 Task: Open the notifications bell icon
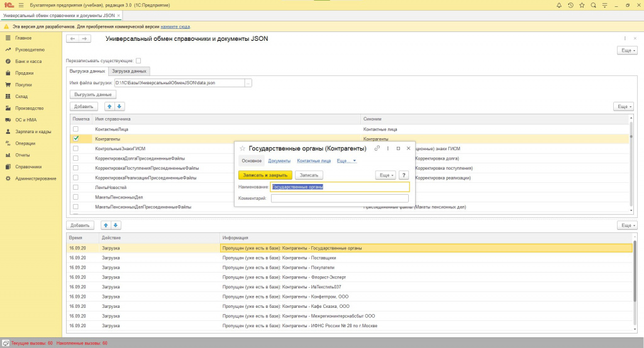558,5
